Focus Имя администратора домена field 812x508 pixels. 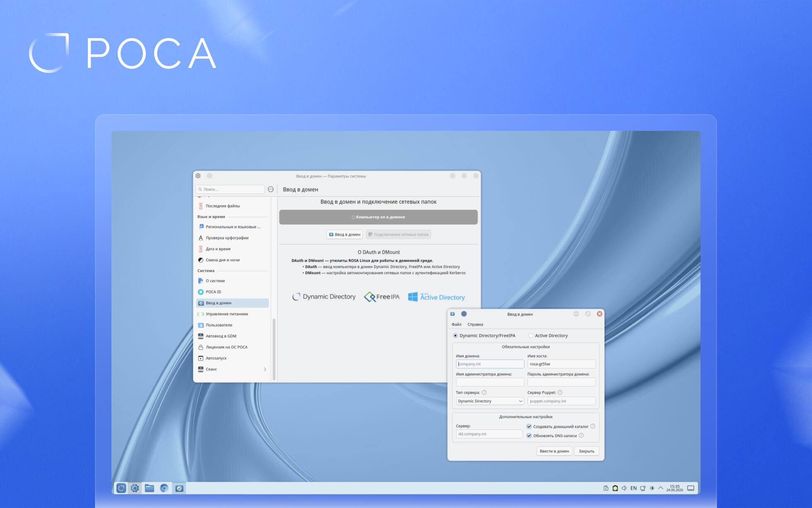[490, 382]
